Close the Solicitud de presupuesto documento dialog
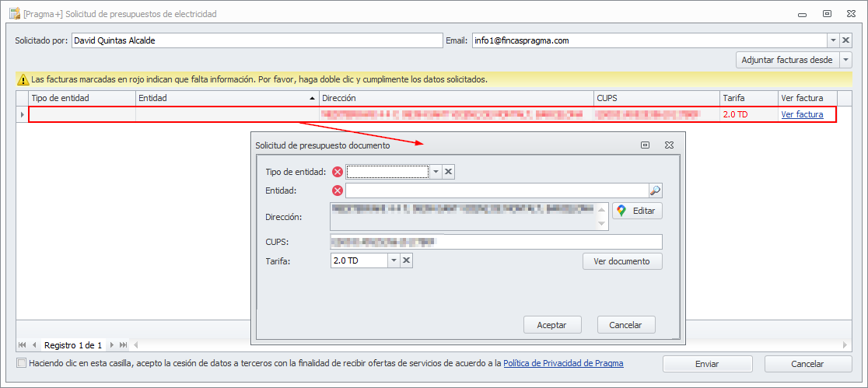Screen dimensions: 868x388 pyautogui.click(x=669, y=145)
